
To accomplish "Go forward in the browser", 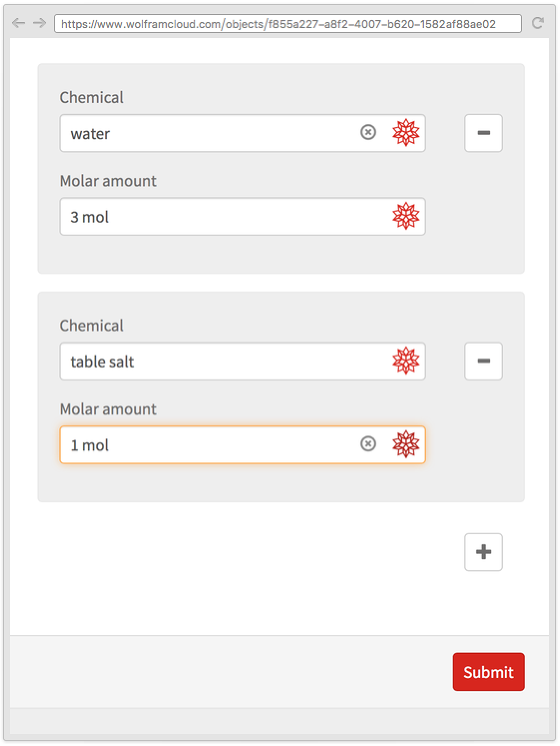I will point(39,23).
